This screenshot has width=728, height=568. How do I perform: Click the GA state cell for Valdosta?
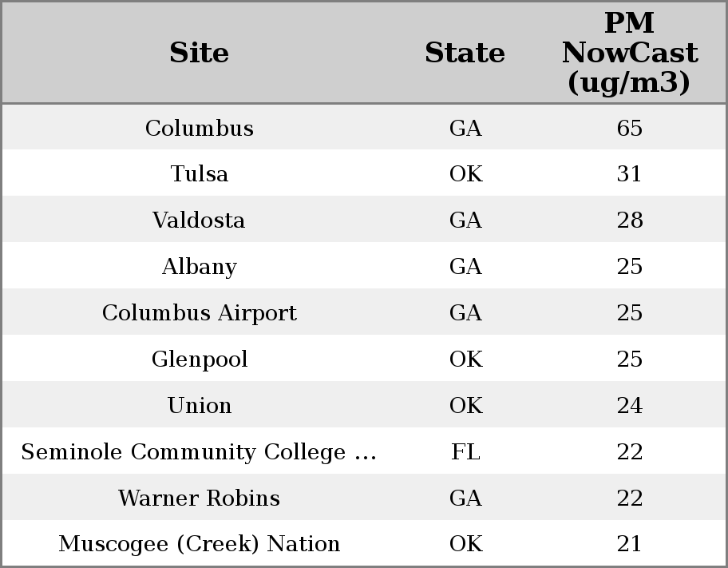465,220
